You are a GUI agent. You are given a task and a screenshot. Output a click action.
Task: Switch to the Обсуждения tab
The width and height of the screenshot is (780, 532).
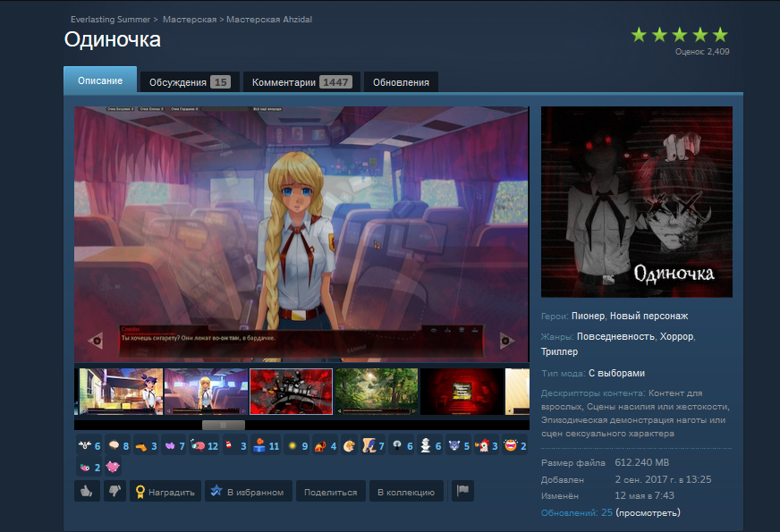[x=190, y=82]
